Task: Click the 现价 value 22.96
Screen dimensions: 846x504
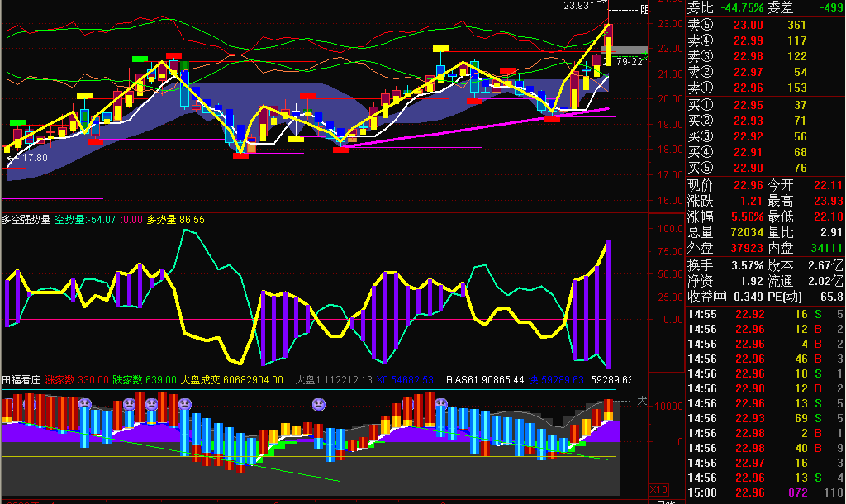Action: pyautogui.click(x=749, y=185)
